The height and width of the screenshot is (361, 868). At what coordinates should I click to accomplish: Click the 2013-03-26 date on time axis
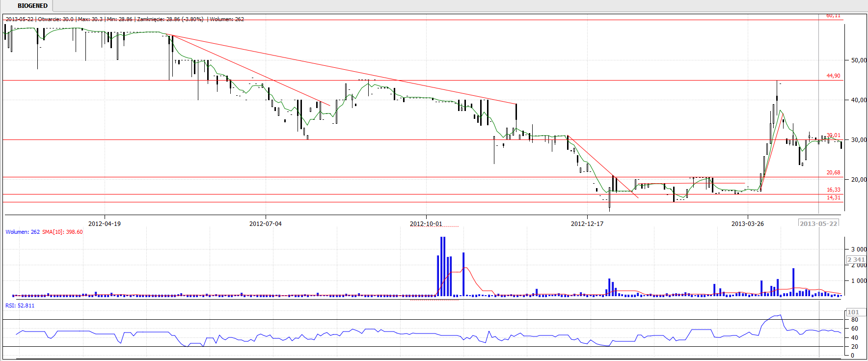point(747,223)
